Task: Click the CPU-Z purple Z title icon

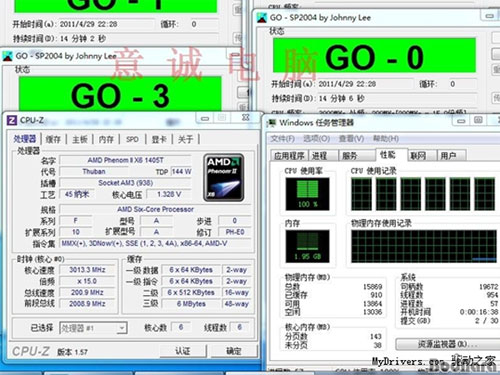Action: (12, 120)
